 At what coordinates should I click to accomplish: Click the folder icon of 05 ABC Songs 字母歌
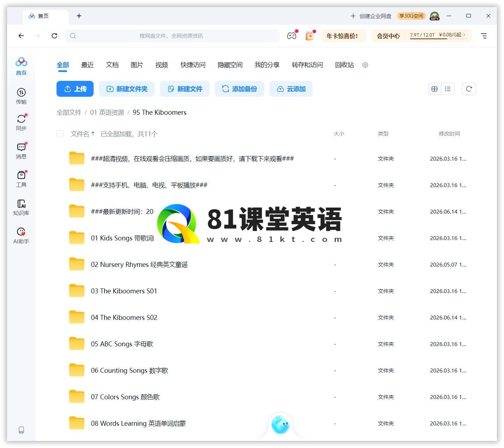77,344
